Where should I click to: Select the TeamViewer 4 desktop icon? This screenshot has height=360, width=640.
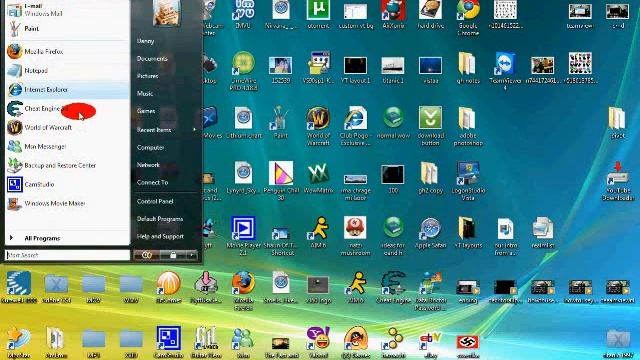tap(505, 70)
